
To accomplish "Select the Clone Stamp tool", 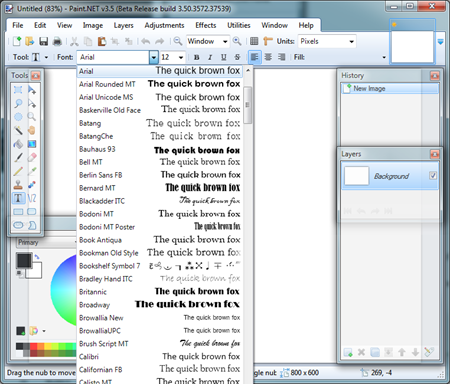I will pyautogui.click(x=18, y=184).
